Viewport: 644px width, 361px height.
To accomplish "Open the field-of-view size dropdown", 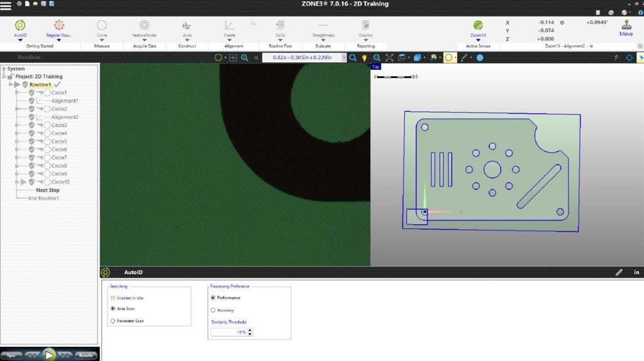I will 344,58.
